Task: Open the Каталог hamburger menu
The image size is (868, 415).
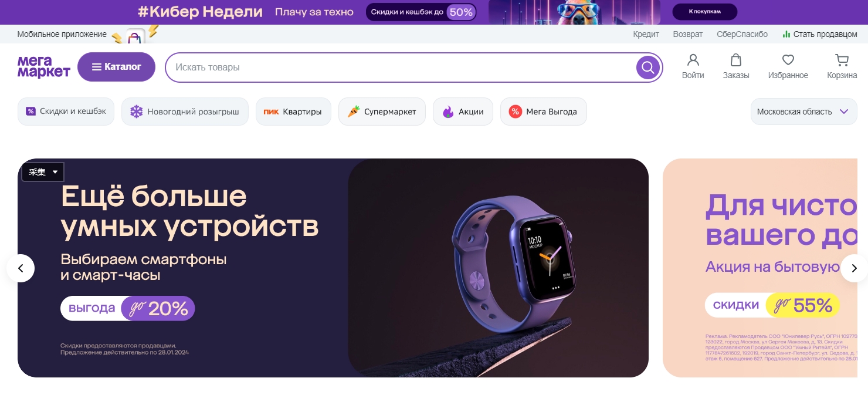Action: 116,67
